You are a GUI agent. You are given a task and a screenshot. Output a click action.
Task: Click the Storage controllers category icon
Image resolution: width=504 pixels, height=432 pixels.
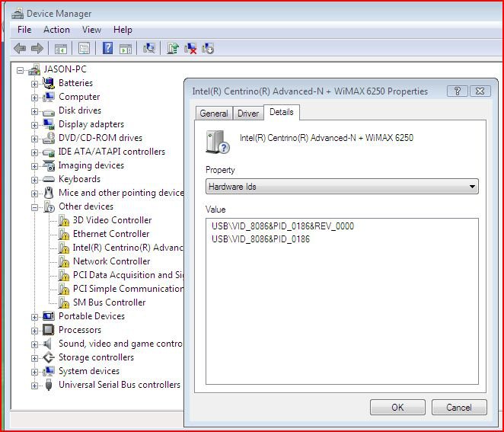[x=49, y=357]
